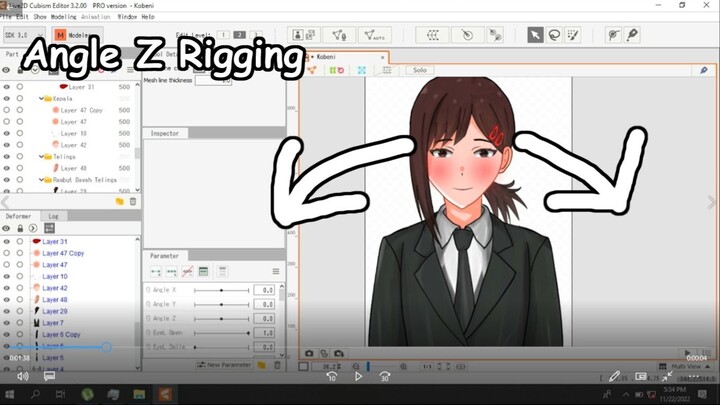Zoom in canvas with plus magnifier
The width and height of the screenshot is (720, 405).
pyautogui.click(x=404, y=366)
